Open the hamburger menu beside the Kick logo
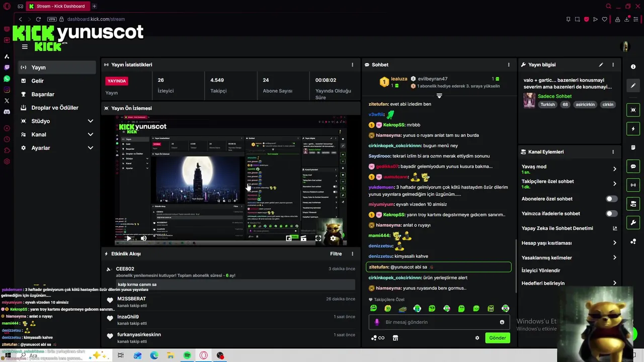Image resolution: width=644 pixels, height=362 pixels. coord(25,47)
